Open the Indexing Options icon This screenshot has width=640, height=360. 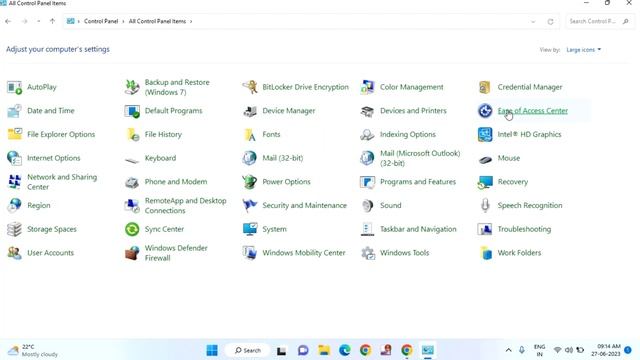tap(367, 135)
